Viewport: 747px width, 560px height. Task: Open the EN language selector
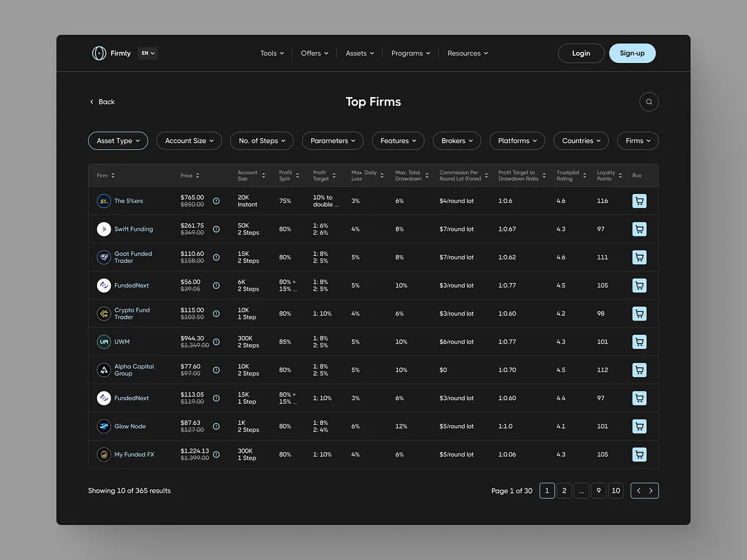pos(148,53)
